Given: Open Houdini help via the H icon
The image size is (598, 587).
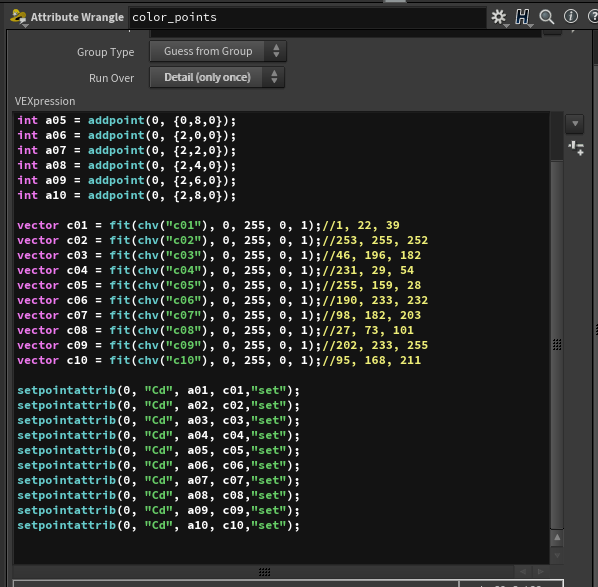Looking at the screenshot, I should point(523,17).
